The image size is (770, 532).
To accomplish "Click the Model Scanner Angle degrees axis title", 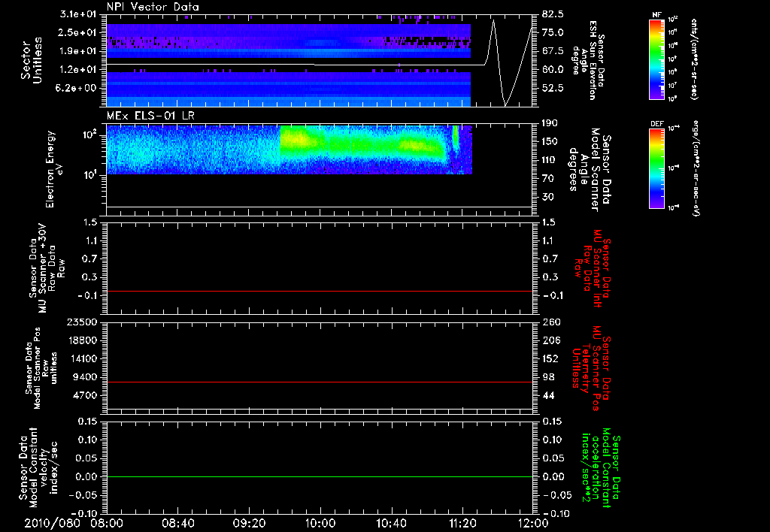I will point(590,170).
